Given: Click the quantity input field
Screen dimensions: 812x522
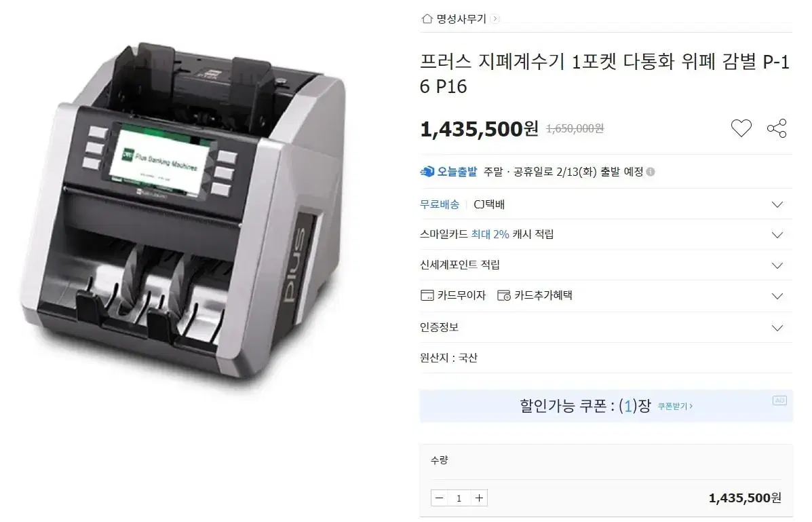Looking at the screenshot, I should 459,498.
